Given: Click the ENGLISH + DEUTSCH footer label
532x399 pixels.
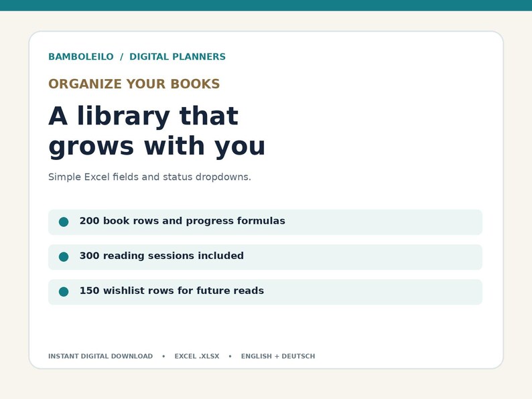Looking at the screenshot, I should [x=278, y=356].
